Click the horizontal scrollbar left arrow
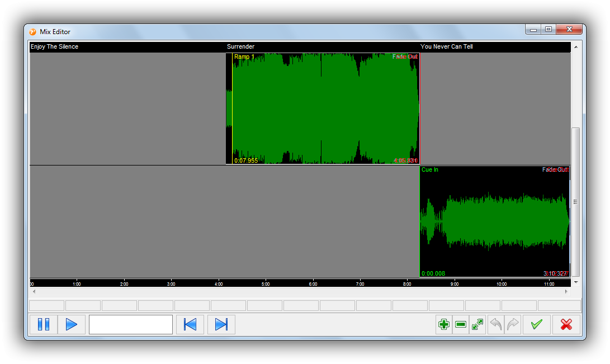Screen dimensions: 610x364 point(34,291)
